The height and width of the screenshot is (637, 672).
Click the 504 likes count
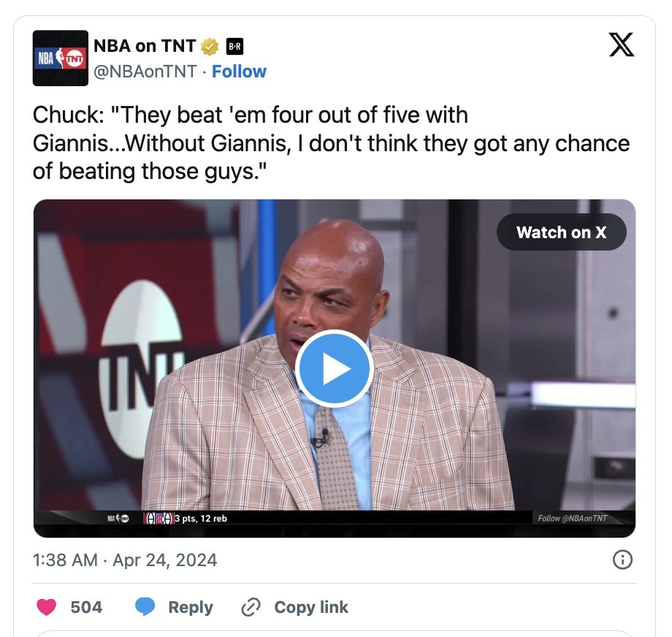point(86,608)
